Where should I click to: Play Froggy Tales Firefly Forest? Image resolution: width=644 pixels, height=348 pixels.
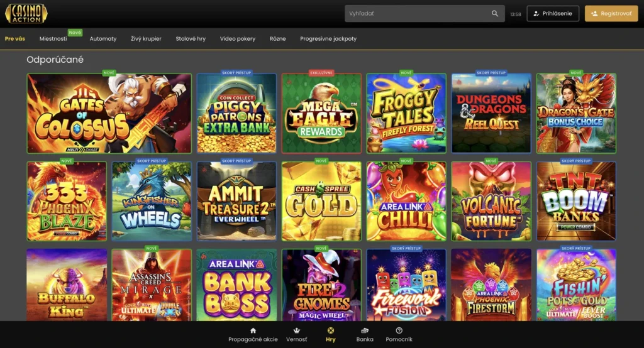click(406, 113)
